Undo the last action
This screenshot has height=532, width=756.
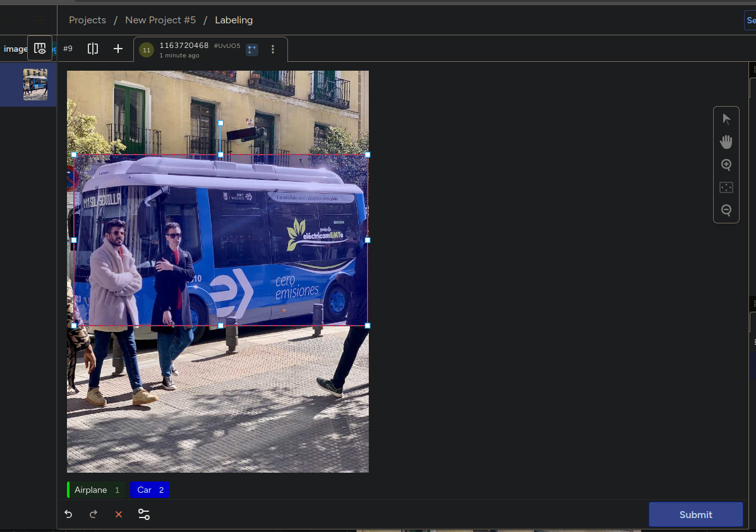pos(68,514)
